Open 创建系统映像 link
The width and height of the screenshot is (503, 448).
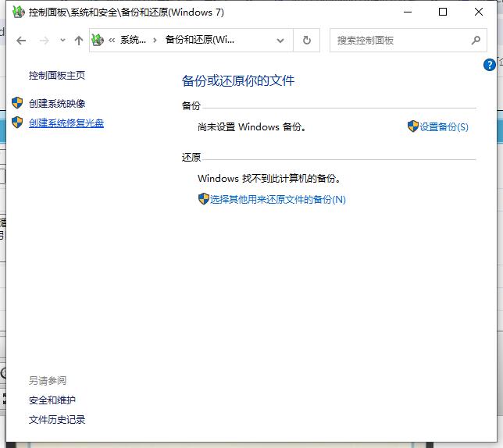pyautogui.click(x=57, y=104)
